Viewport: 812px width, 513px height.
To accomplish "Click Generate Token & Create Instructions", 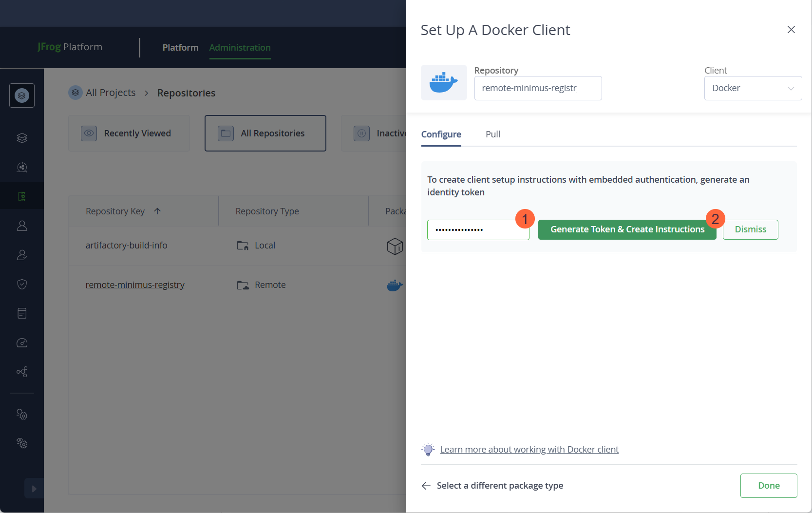I will click(627, 229).
